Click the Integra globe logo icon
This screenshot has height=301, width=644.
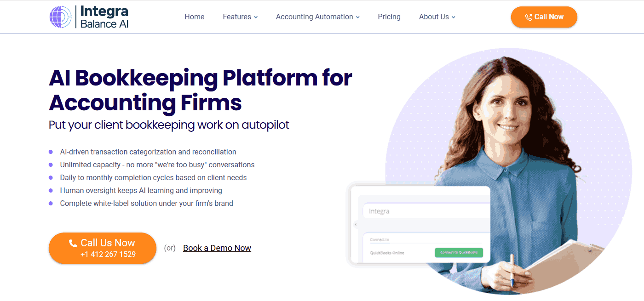click(x=61, y=17)
